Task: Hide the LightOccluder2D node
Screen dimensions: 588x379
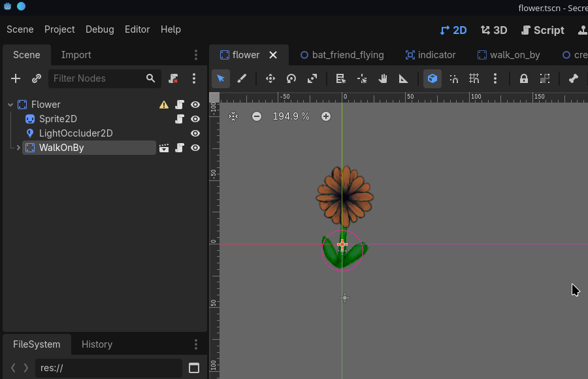Action: [195, 133]
